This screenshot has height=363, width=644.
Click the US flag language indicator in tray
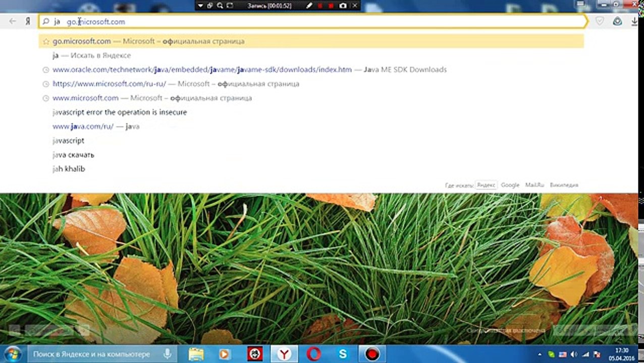pos(562,354)
